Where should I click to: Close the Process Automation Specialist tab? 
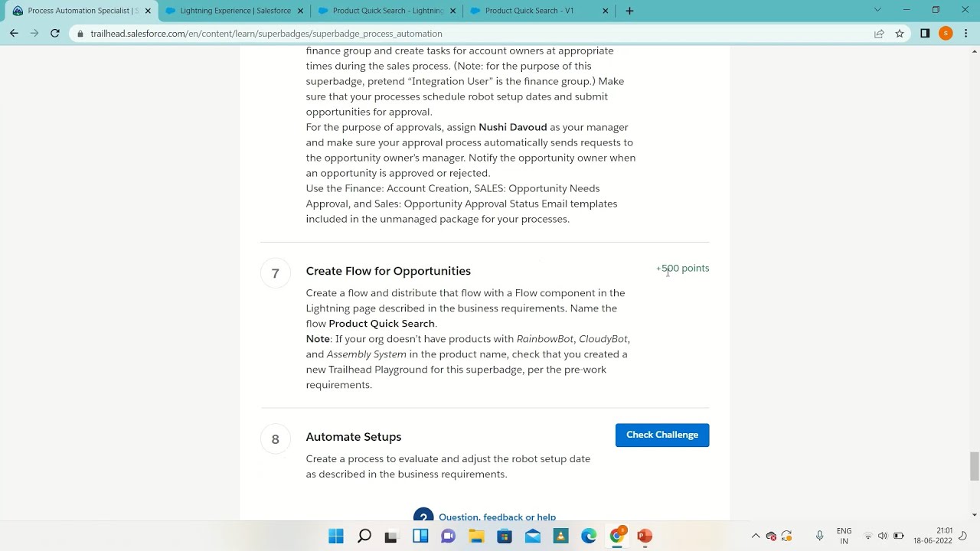click(x=148, y=11)
